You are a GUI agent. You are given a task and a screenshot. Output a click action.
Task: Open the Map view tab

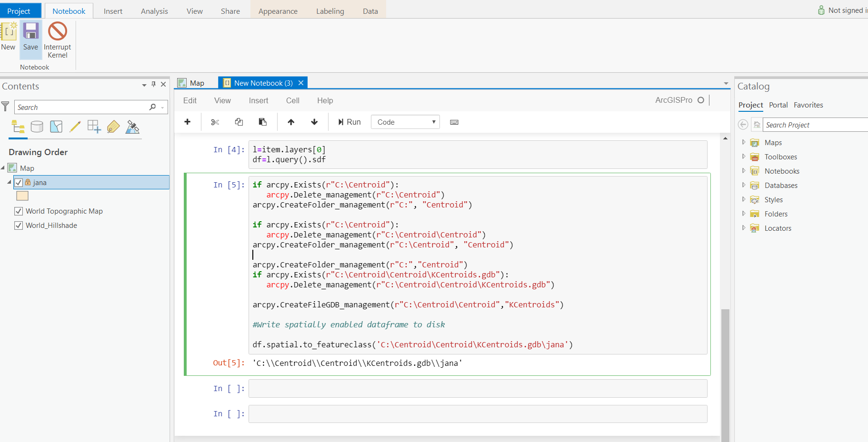coord(193,82)
